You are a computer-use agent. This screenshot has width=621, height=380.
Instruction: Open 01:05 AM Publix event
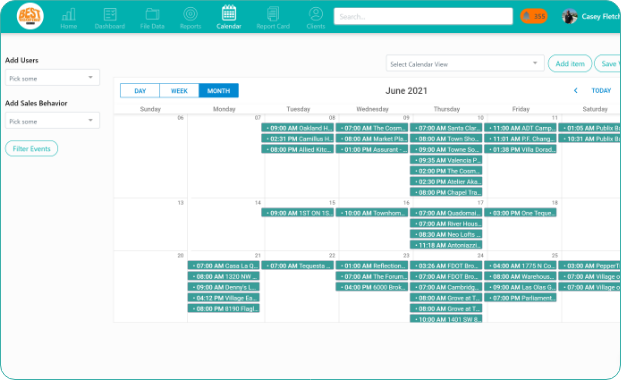click(590, 128)
